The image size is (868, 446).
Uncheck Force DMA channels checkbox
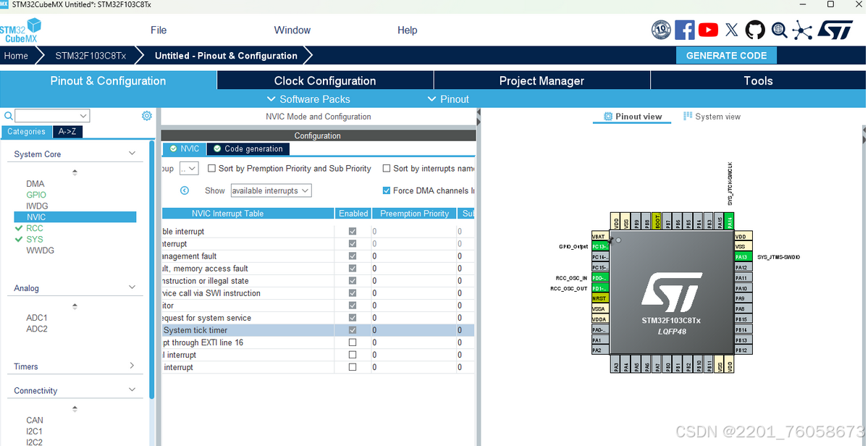[387, 190]
